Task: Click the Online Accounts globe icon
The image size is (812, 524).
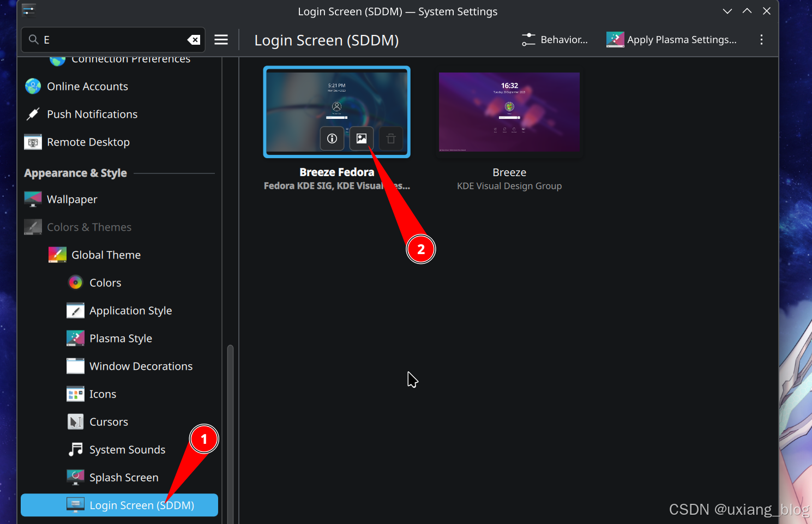Action: [x=33, y=86]
